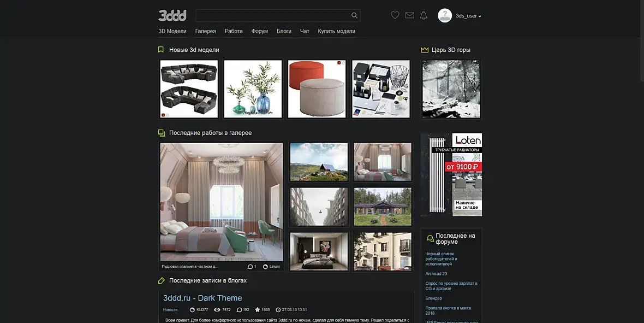The image size is (644, 323).
Task: Open the street between buildings gallery thumbnail
Action: [319, 207]
